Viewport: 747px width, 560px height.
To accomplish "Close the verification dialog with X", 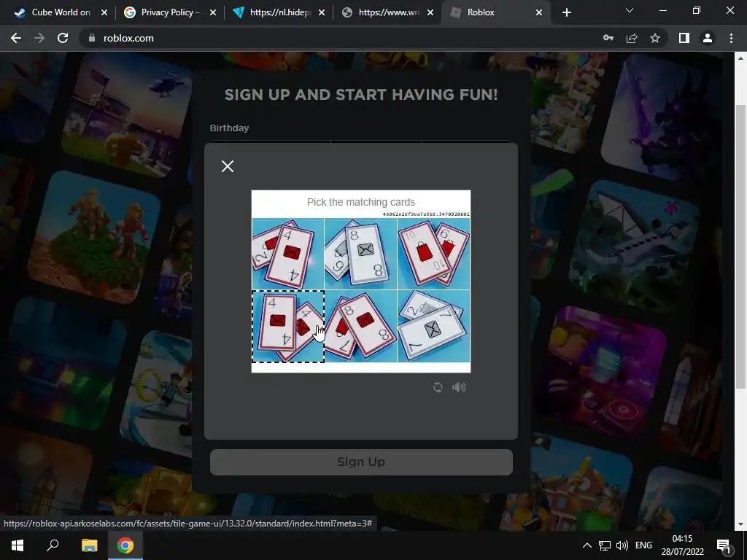I will pos(228,166).
